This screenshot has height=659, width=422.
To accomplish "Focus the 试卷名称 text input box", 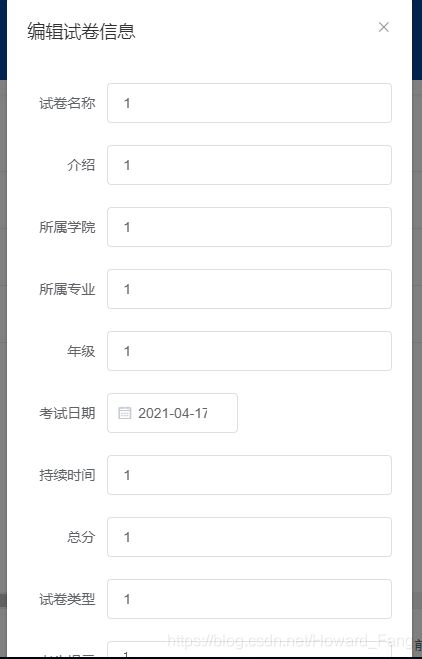I will tap(249, 103).
